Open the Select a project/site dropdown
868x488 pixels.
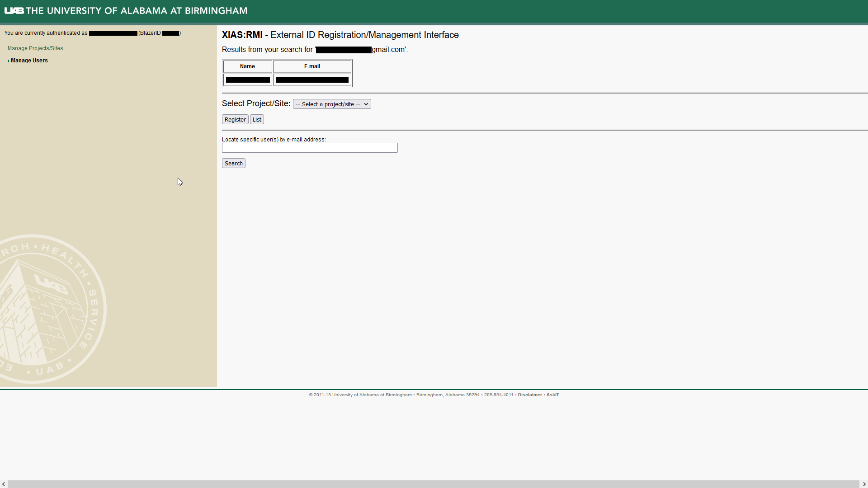(332, 104)
